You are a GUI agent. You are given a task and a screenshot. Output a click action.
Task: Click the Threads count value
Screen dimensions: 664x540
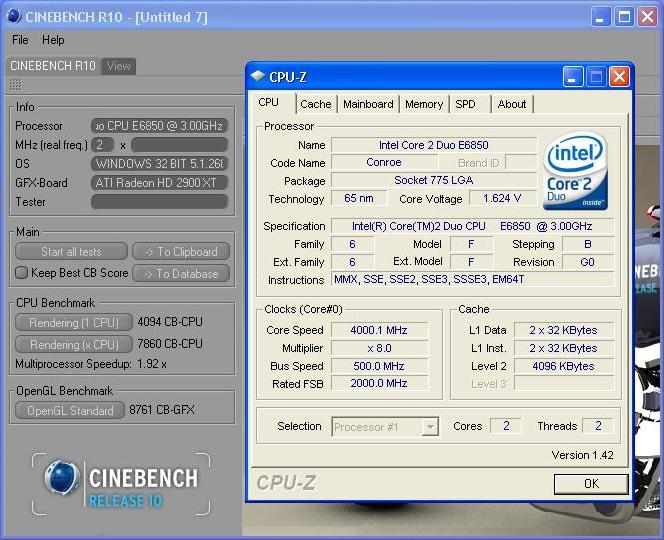click(x=598, y=426)
